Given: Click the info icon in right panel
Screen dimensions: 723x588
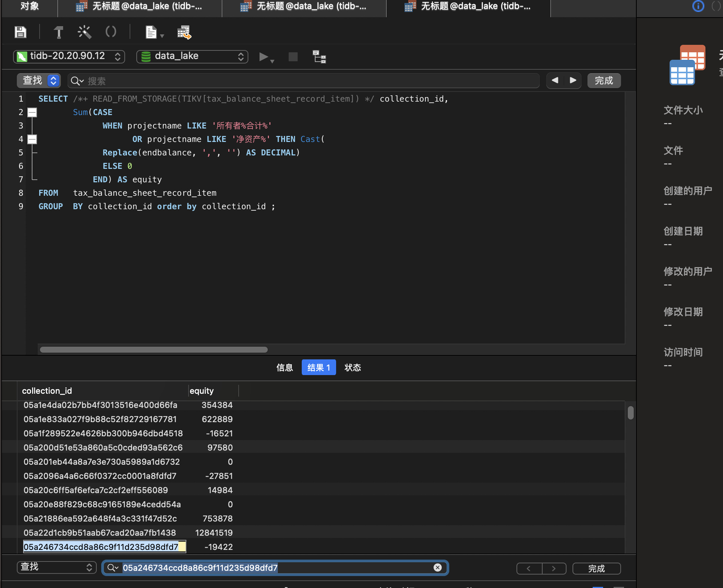Looking at the screenshot, I should click(698, 6).
